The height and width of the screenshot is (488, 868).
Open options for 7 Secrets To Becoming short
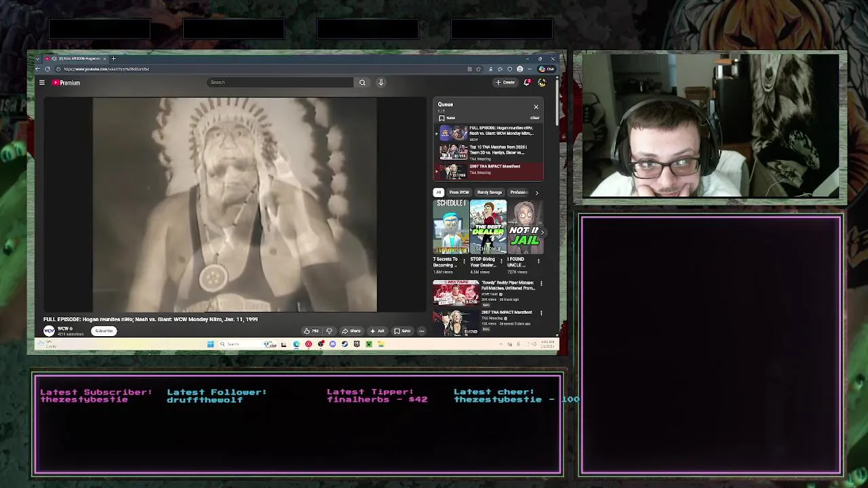(x=465, y=260)
